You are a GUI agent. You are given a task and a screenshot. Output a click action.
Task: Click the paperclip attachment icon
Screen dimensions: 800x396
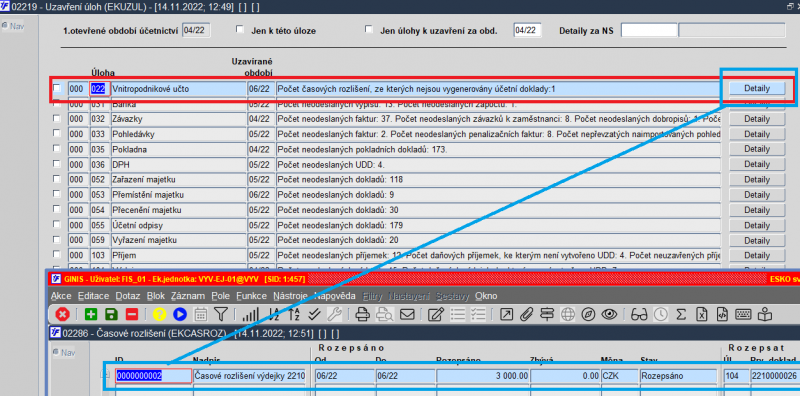tap(526, 314)
